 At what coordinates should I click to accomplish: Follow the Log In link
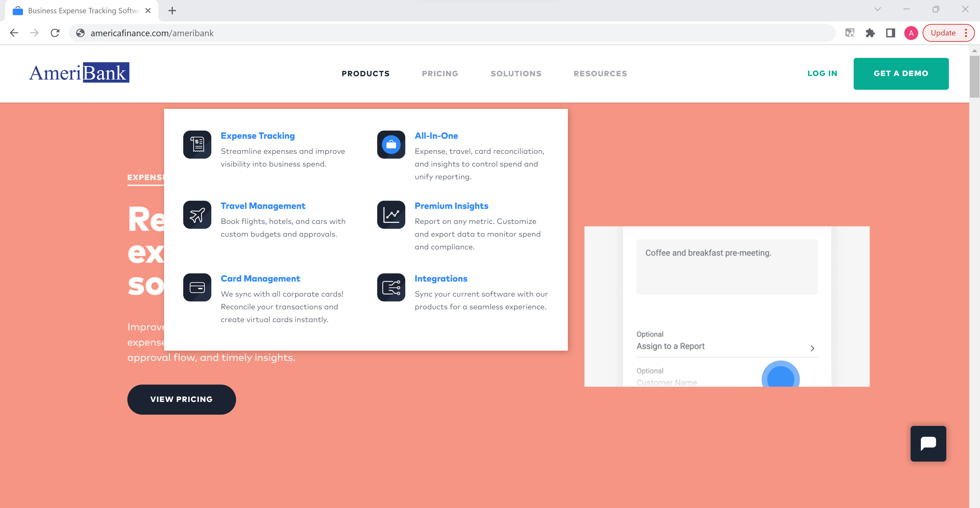822,73
